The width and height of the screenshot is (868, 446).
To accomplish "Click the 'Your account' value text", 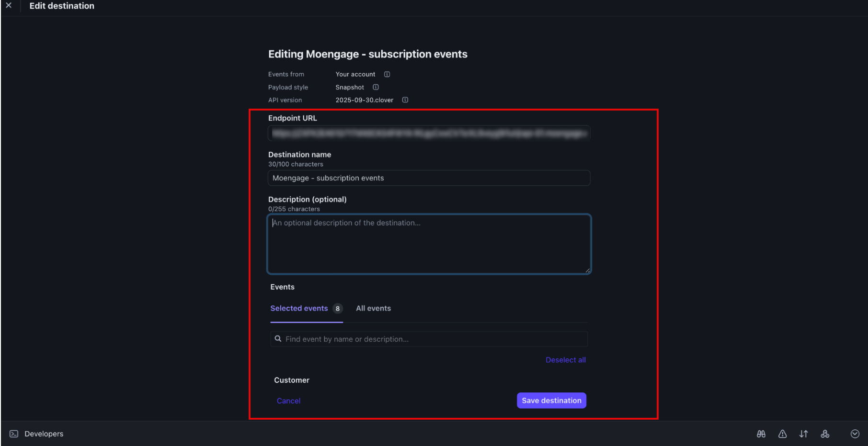I will pyautogui.click(x=355, y=74).
